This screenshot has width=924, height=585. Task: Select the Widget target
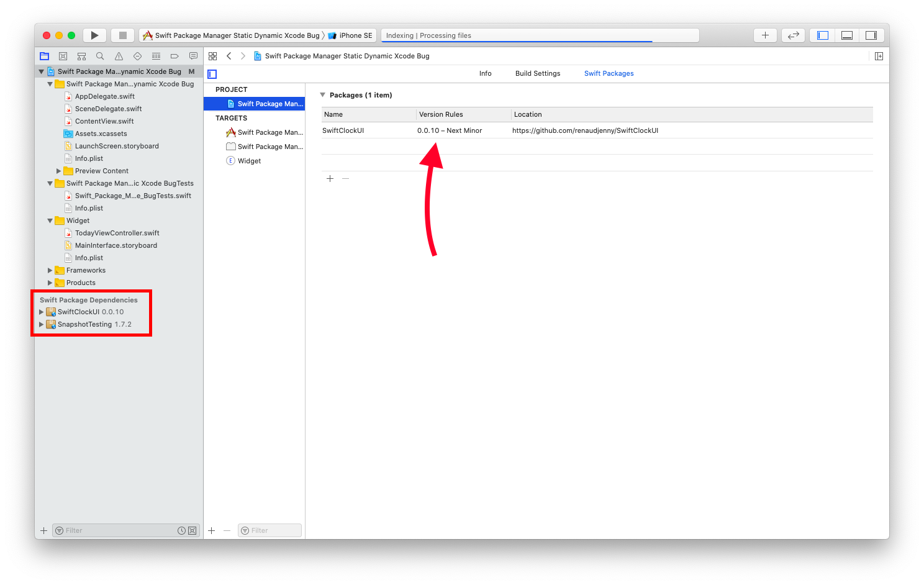[255, 161]
